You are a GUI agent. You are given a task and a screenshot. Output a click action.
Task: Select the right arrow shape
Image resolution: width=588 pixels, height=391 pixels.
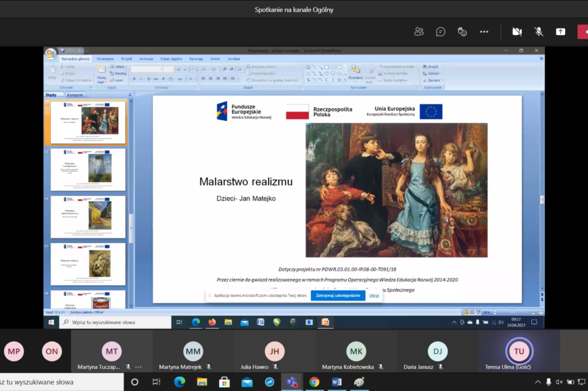pyautogui.click(x=326, y=74)
